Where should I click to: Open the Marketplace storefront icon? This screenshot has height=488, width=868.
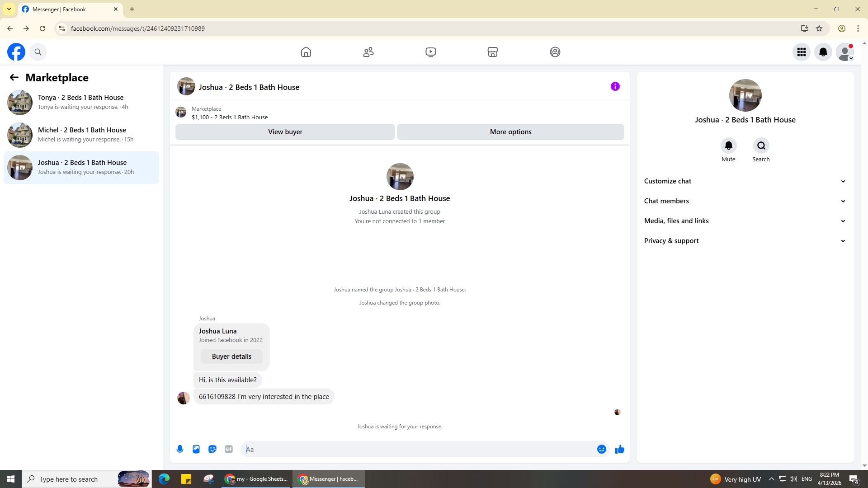click(x=493, y=52)
